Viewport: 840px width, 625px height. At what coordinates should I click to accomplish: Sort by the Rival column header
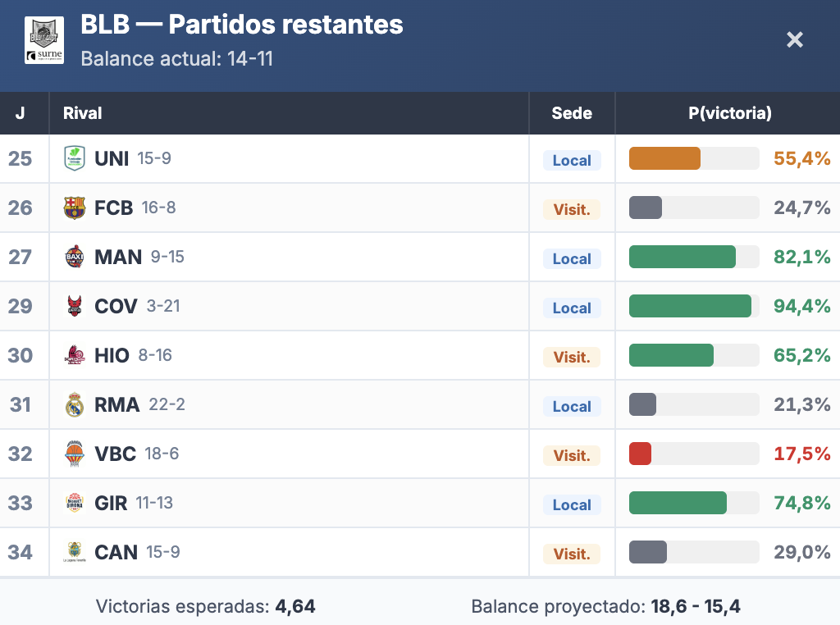(x=83, y=113)
